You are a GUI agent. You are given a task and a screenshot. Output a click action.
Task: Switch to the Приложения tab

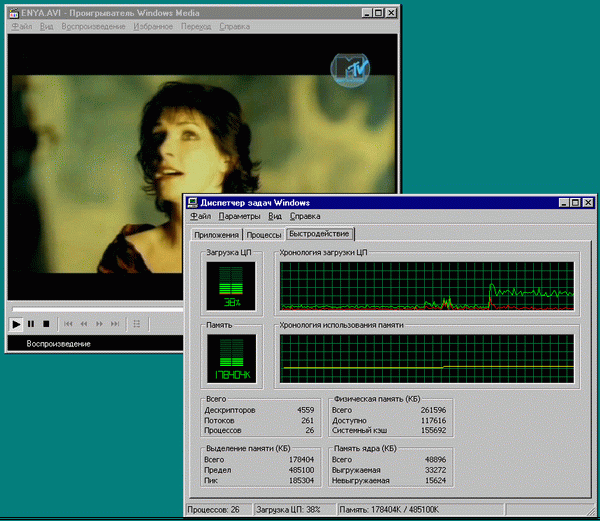coord(216,234)
